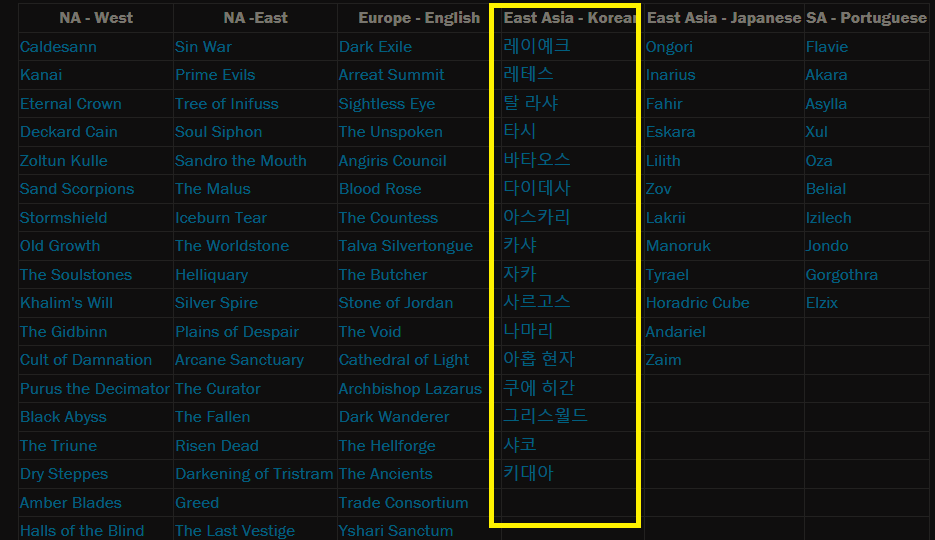Click the Zoltun Kulle link

click(x=63, y=161)
